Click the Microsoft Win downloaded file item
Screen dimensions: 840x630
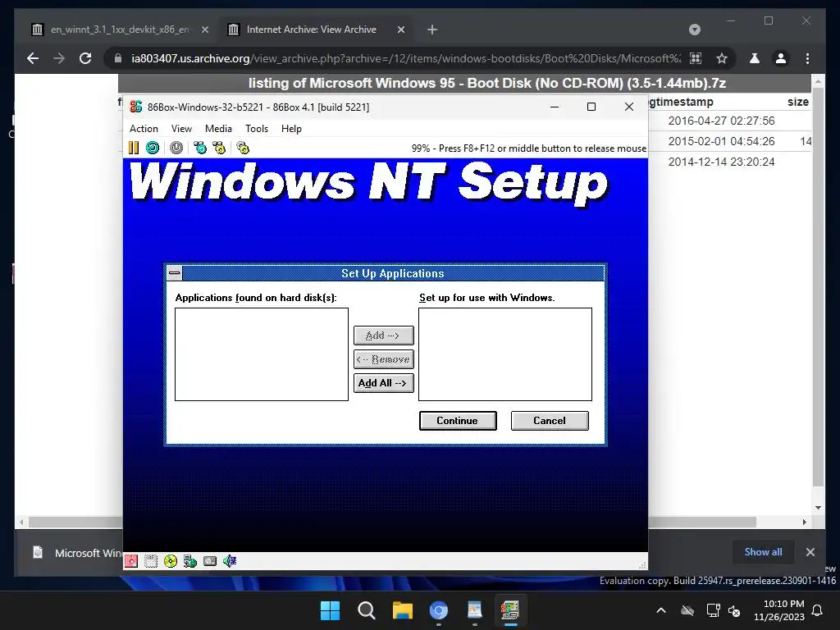76,552
